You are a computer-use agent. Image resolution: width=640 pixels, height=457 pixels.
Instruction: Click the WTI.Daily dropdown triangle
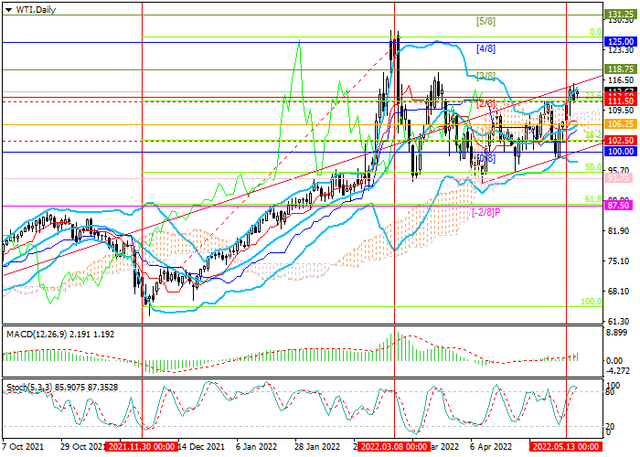tap(8, 8)
